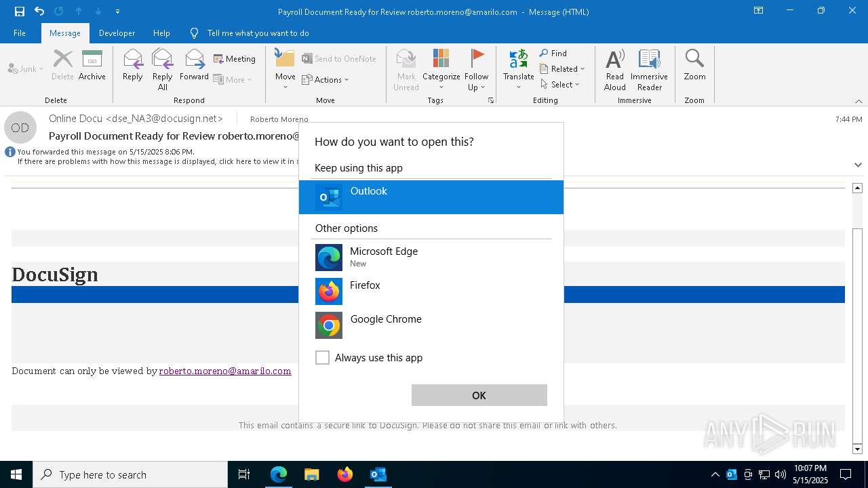Open File Explorer from the taskbar
The image size is (868, 488).
pyautogui.click(x=311, y=474)
